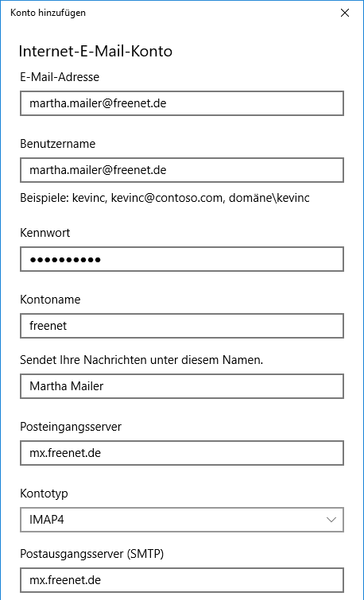Select the Benutzername text field

coord(182,170)
